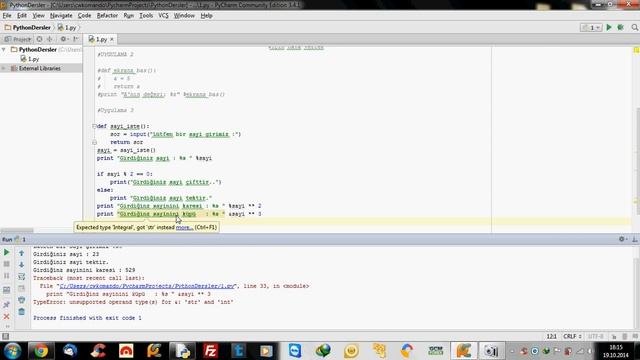Open the VCS menu
The width and height of the screenshot is (640, 360).
(163, 16)
